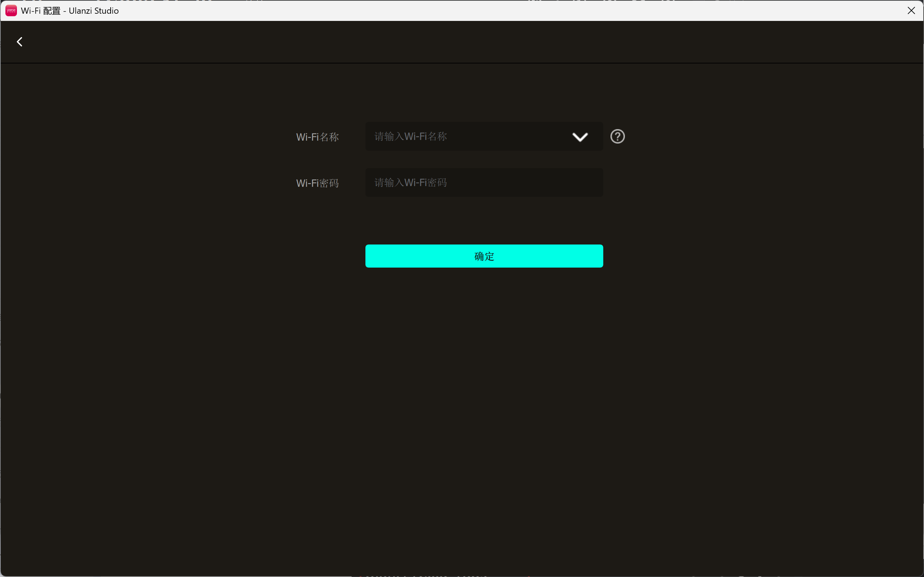Screen dimensions: 924x577
Task: Select the 请输入Wi-Fi密码 placeholder text
Action: click(x=410, y=182)
